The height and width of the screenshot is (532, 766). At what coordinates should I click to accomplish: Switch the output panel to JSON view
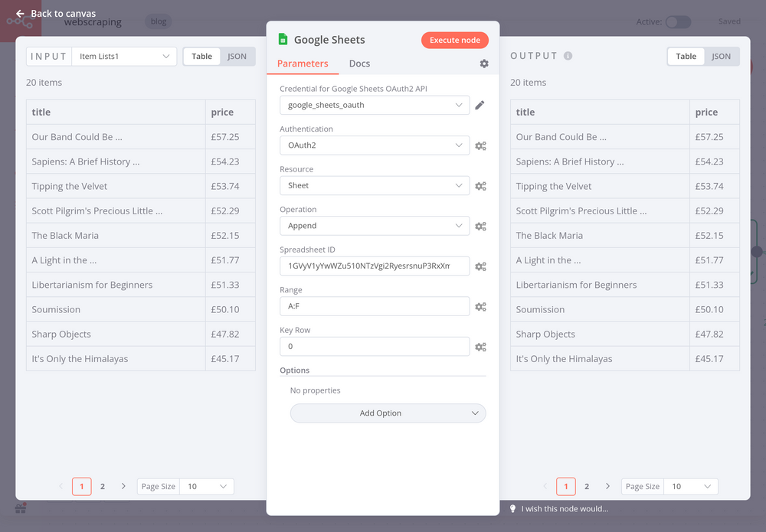721,56
